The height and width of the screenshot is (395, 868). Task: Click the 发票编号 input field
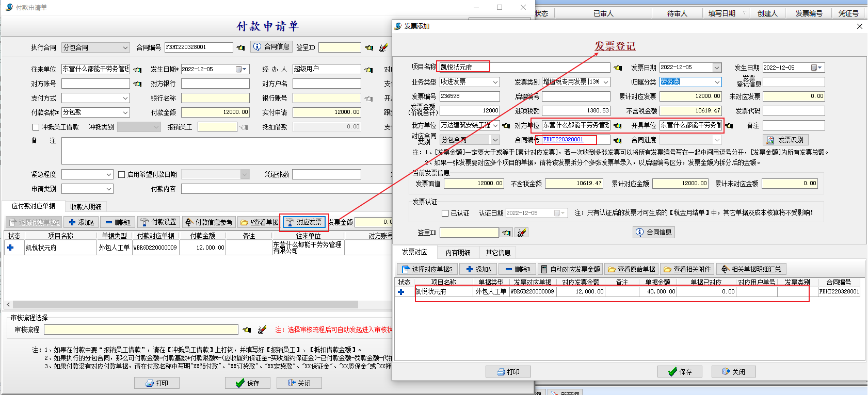coord(469,96)
